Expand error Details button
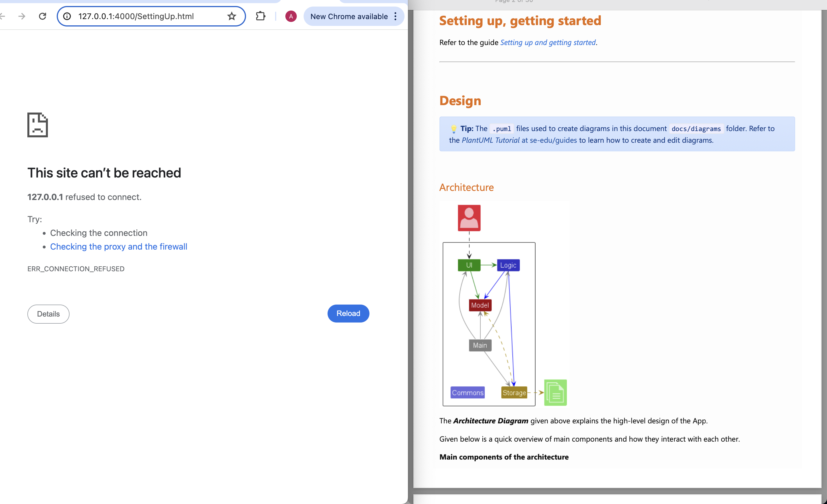Screen dimensions: 827x504 (48, 314)
